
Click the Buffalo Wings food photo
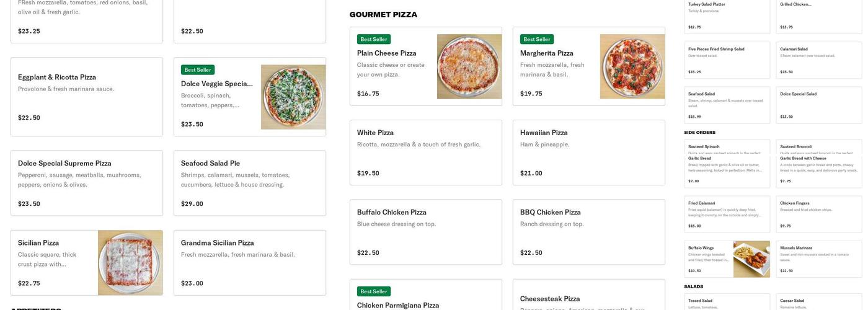tap(751, 259)
